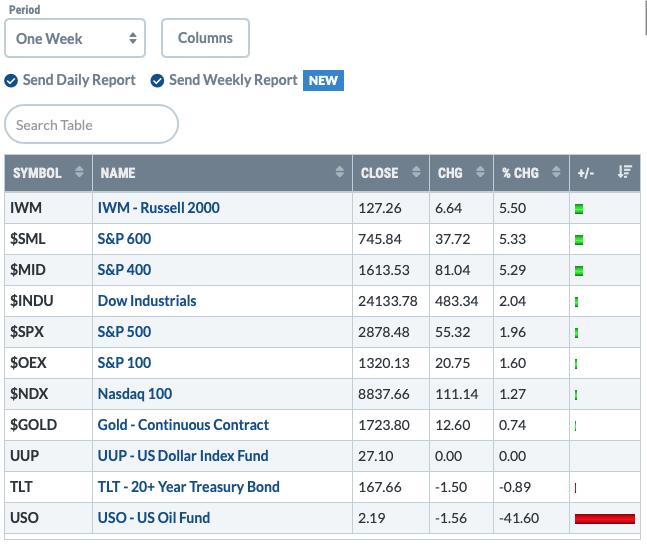
Task: Open the UUP - US Dollar Index Fund link
Action: coord(183,456)
